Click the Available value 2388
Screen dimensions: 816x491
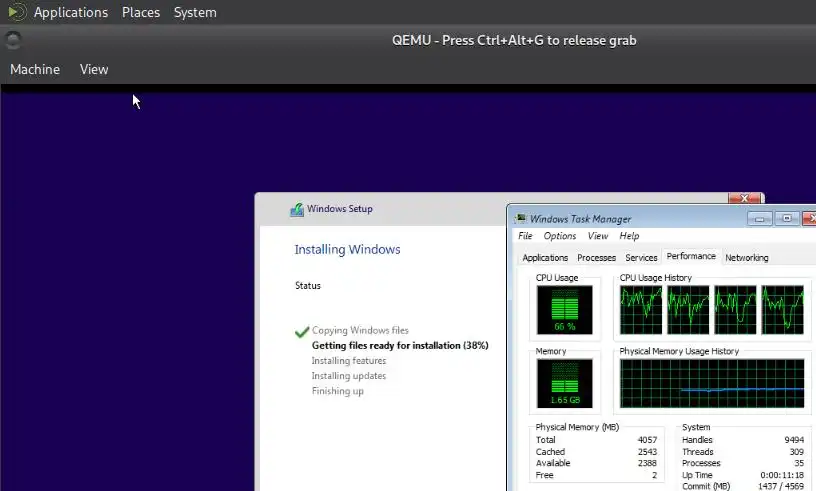pos(647,463)
